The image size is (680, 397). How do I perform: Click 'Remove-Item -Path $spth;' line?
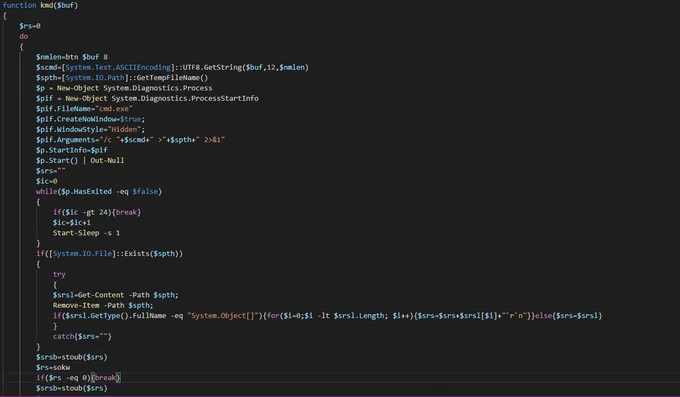coord(103,305)
